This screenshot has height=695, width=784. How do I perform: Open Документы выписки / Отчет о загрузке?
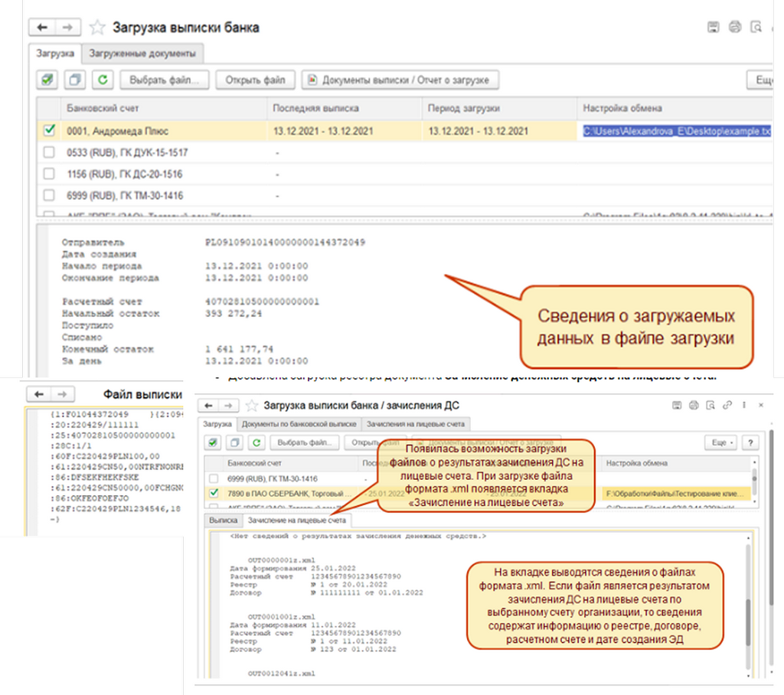pyautogui.click(x=400, y=80)
